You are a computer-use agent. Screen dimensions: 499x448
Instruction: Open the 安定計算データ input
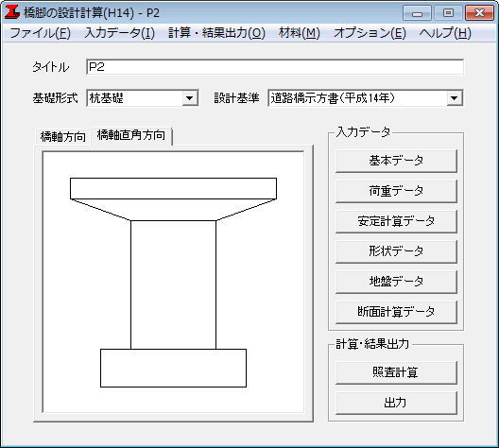click(396, 221)
